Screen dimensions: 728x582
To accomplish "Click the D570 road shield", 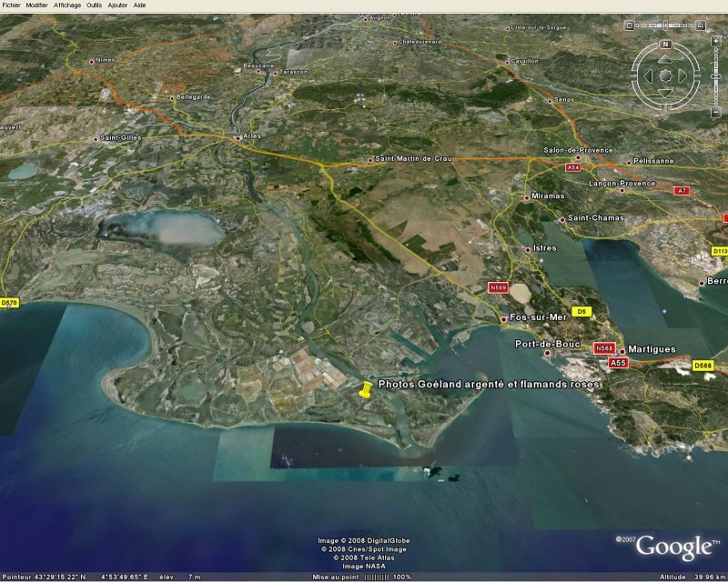I will 9,303.
